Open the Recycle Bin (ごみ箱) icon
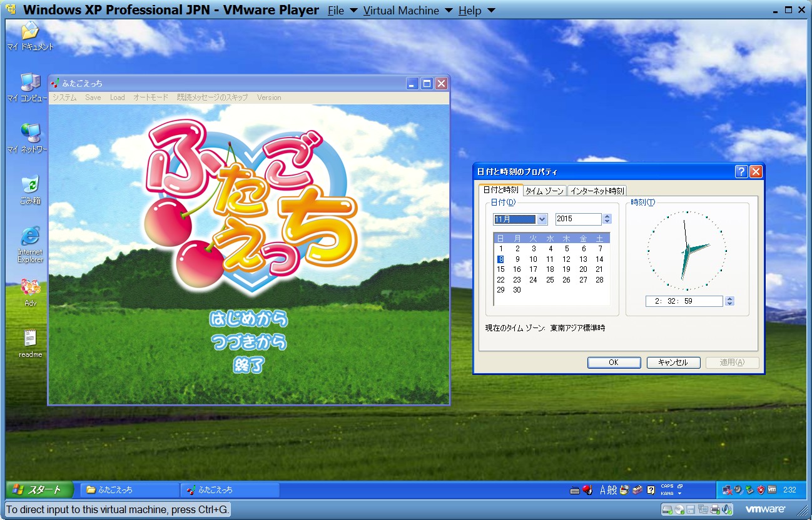This screenshot has width=812, height=520. coord(30,190)
